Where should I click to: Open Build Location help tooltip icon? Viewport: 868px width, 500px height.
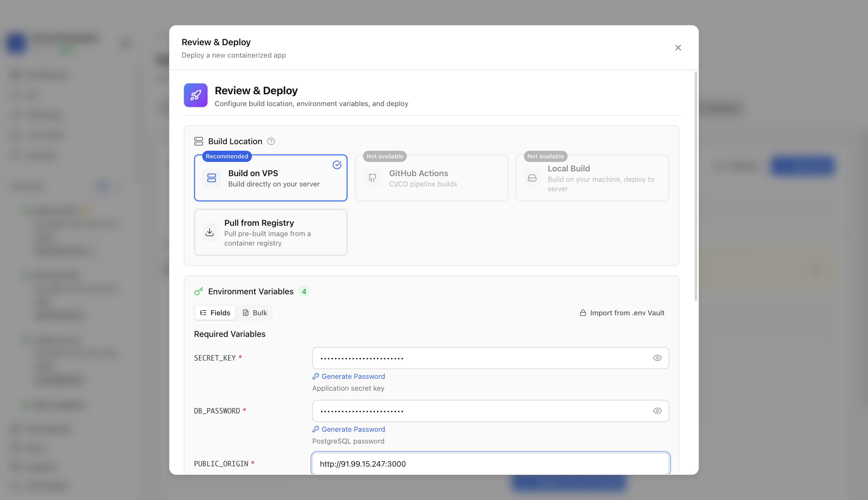coord(271,142)
